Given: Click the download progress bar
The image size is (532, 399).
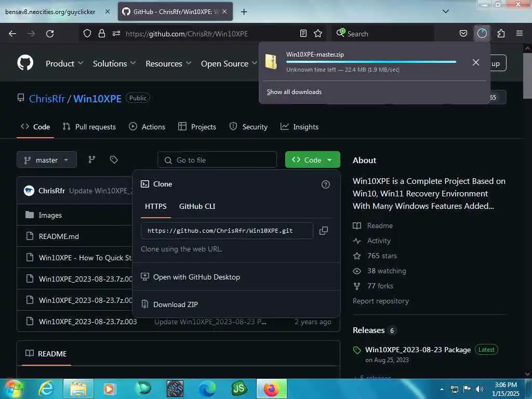Looking at the screenshot, I should tap(371, 62).
